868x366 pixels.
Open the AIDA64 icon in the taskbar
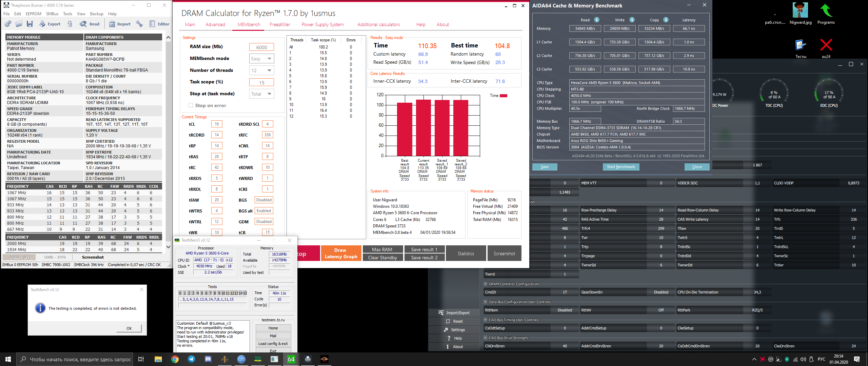coord(291,359)
